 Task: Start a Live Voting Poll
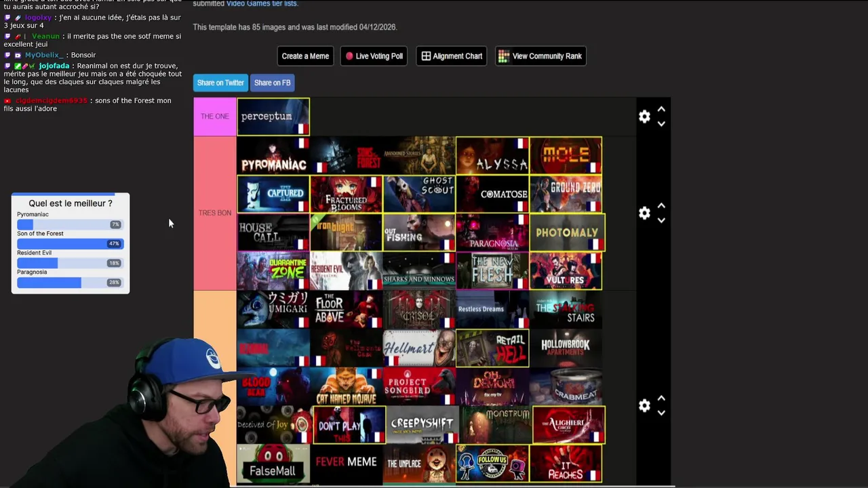374,56
